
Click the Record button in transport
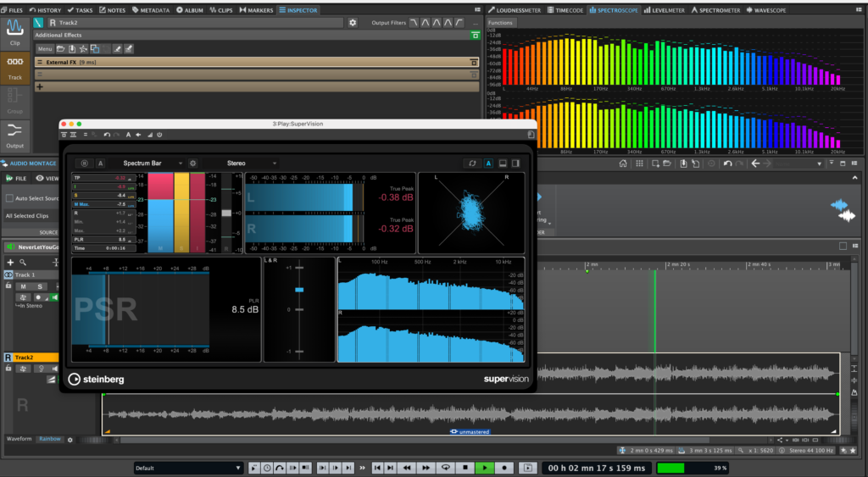pyautogui.click(x=504, y=469)
